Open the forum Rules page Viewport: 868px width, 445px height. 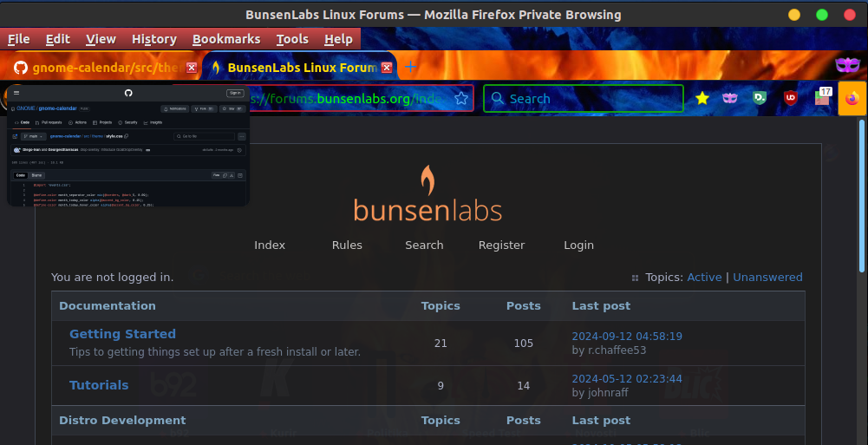[x=347, y=245]
